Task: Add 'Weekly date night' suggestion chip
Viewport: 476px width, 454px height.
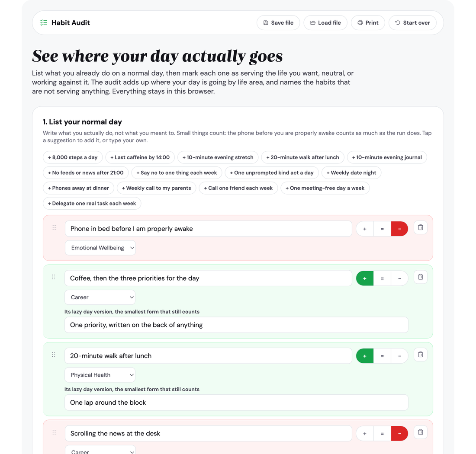Action: pyautogui.click(x=351, y=173)
